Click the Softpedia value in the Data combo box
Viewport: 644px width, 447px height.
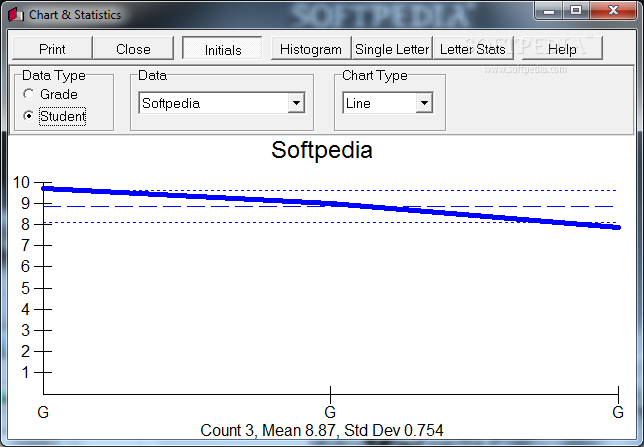214,103
